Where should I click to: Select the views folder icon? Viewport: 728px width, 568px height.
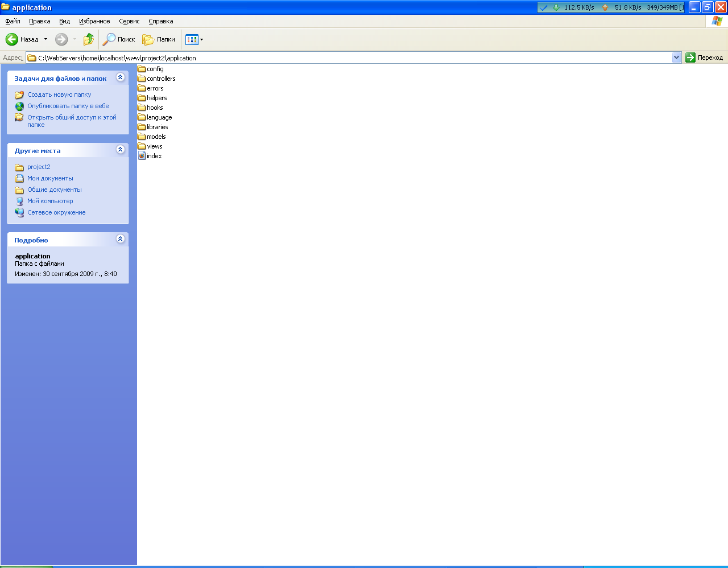142,146
